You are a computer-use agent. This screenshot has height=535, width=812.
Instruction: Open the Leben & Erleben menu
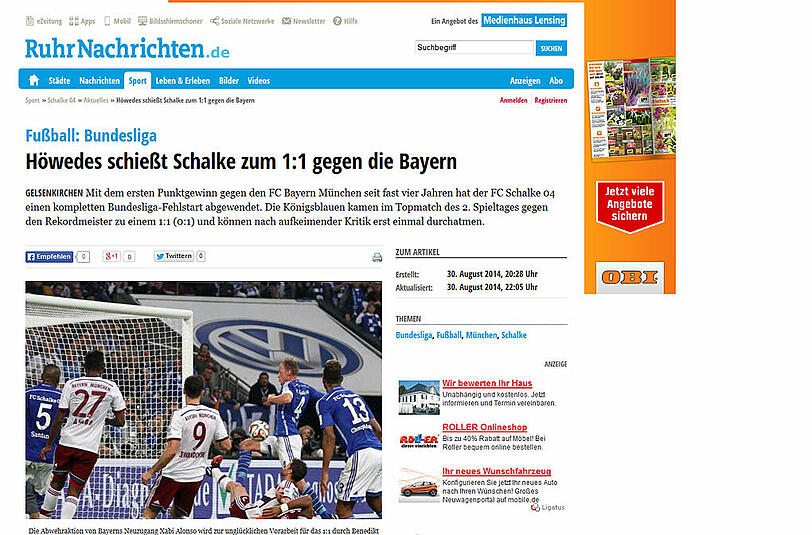(183, 81)
